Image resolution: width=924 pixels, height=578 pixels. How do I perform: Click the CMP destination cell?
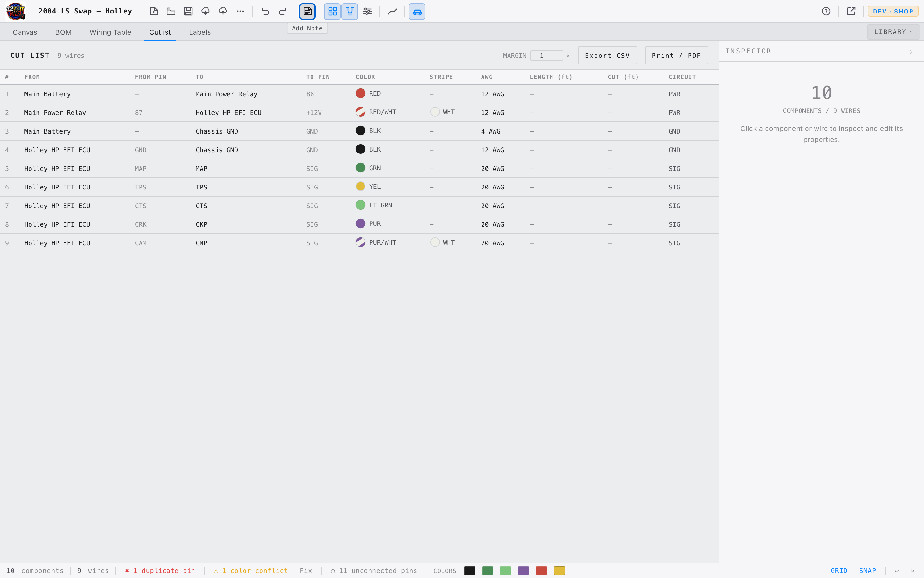pyautogui.click(x=201, y=243)
